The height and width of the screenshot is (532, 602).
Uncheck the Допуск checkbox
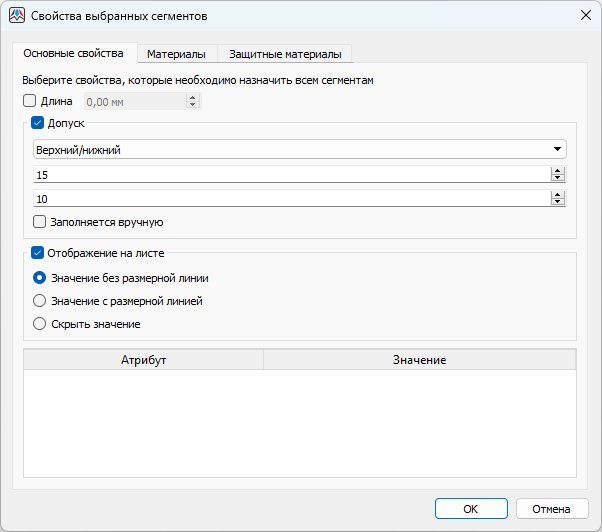point(38,123)
